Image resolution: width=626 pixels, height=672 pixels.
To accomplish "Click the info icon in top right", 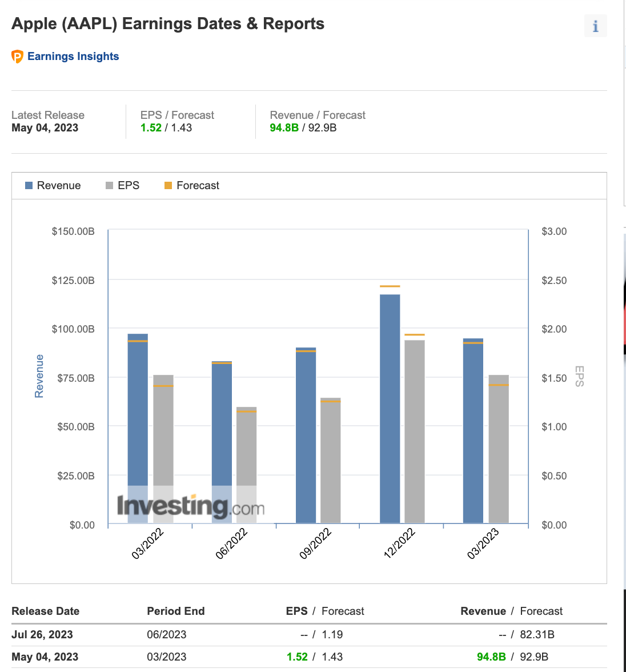I will click(x=595, y=26).
